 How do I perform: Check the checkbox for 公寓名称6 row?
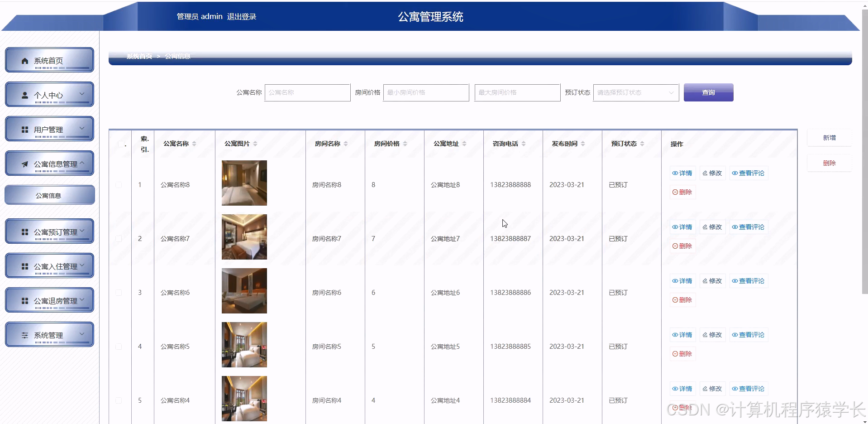tap(119, 292)
